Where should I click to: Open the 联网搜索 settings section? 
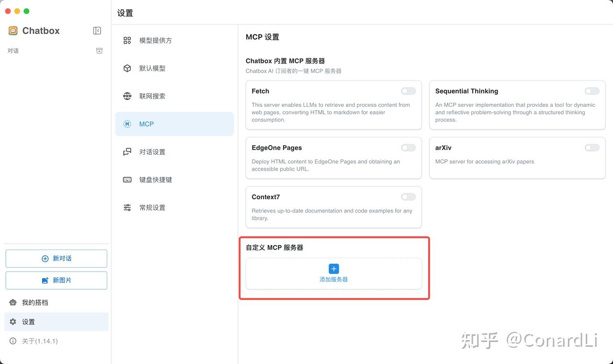(x=174, y=96)
